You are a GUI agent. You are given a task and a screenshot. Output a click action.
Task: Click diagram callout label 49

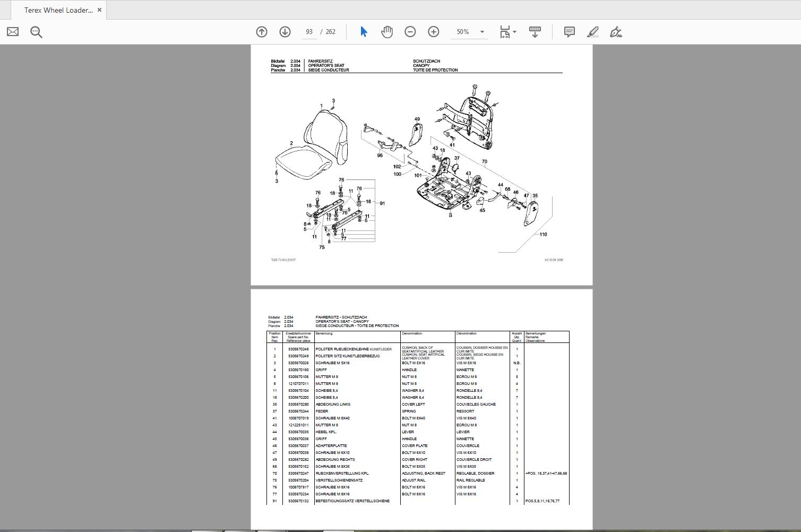[x=417, y=119]
